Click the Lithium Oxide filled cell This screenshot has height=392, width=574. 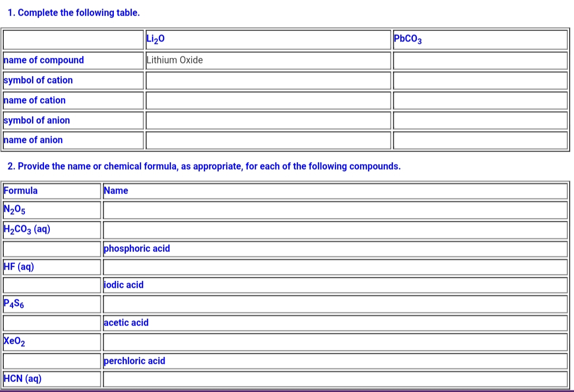[x=268, y=60]
